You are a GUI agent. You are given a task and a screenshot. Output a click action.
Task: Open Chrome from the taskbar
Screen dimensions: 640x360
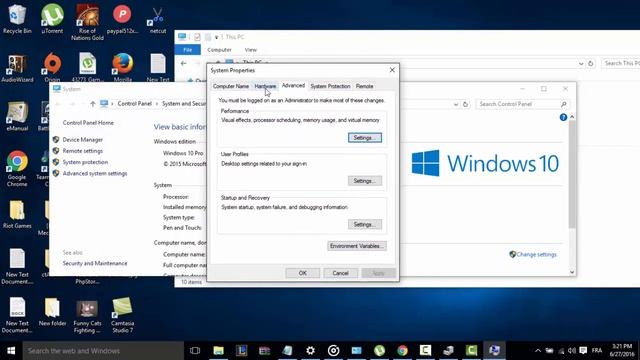402,351
